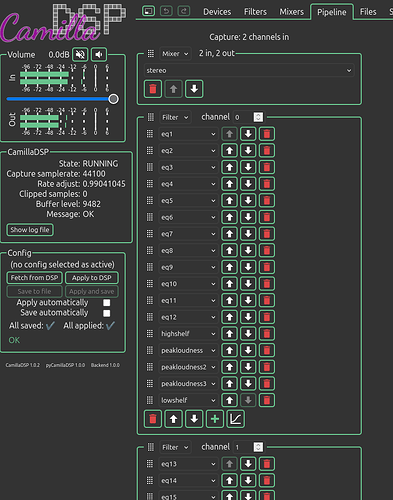
Task: Delete the highshelf filter
Action: [267, 334]
